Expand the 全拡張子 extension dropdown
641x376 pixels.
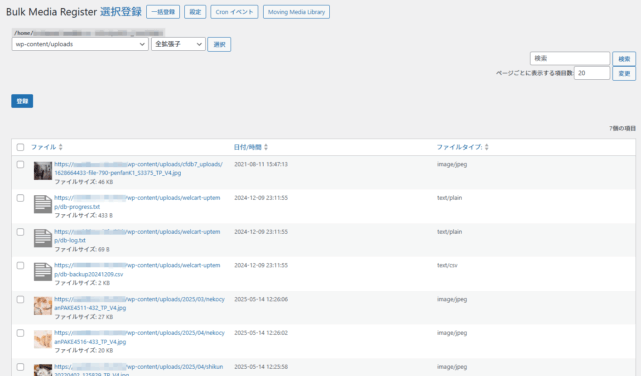pyautogui.click(x=178, y=44)
